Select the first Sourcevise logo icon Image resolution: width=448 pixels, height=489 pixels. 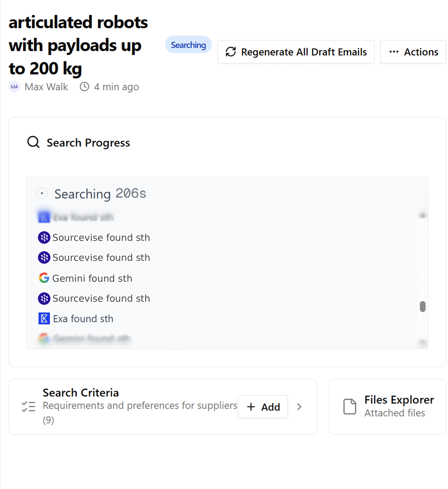44,238
